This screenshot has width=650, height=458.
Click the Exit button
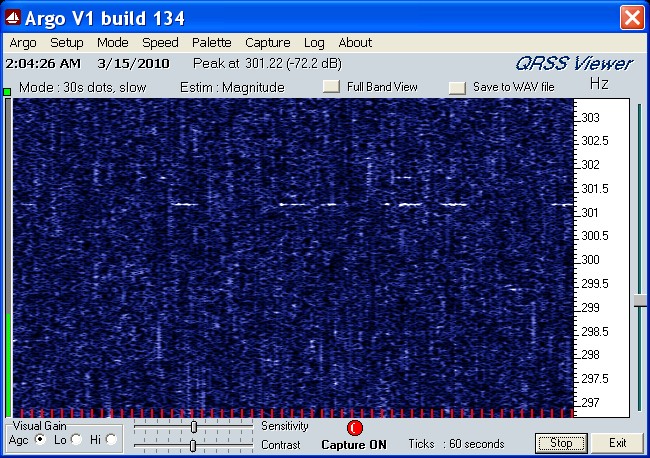(618, 443)
